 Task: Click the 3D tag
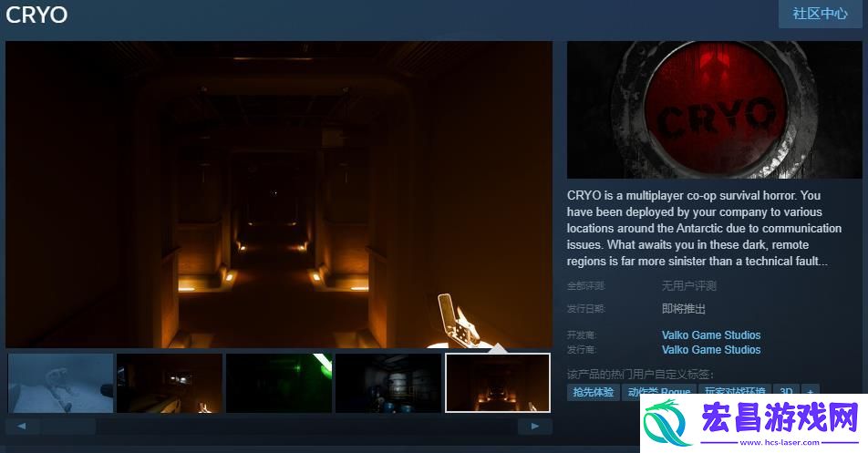786,392
